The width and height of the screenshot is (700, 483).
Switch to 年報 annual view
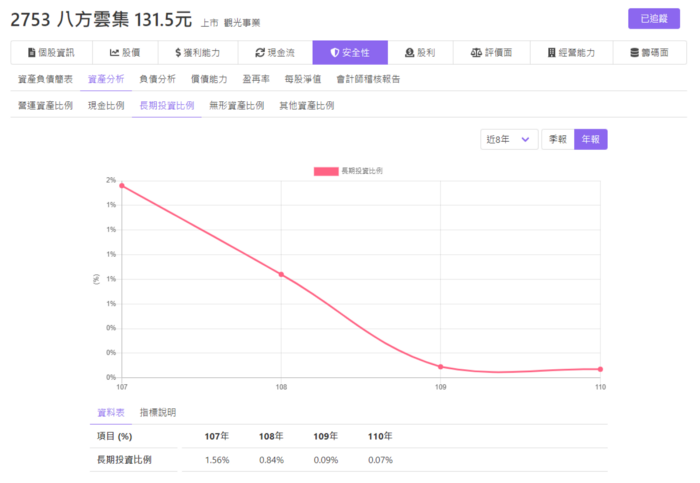pyautogui.click(x=591, y=139)
